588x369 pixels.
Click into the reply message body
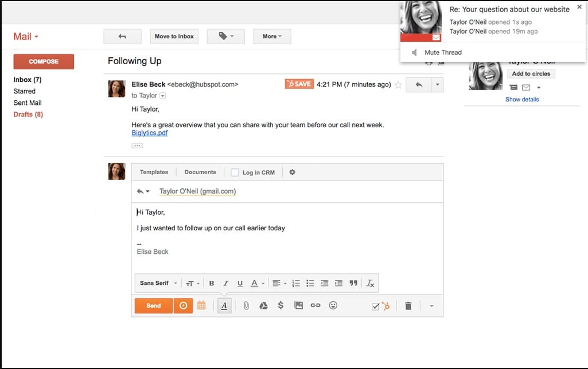coord(287,238)
